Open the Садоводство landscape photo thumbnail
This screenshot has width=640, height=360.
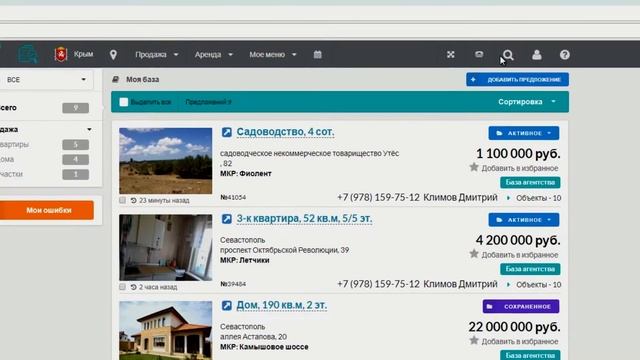[x=166, y=161]
